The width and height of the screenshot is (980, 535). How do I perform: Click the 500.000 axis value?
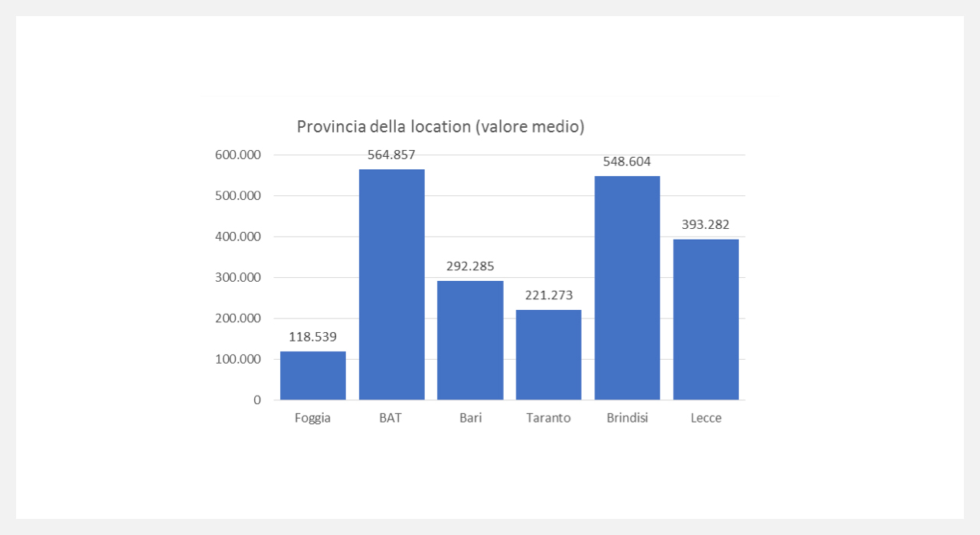238,196
